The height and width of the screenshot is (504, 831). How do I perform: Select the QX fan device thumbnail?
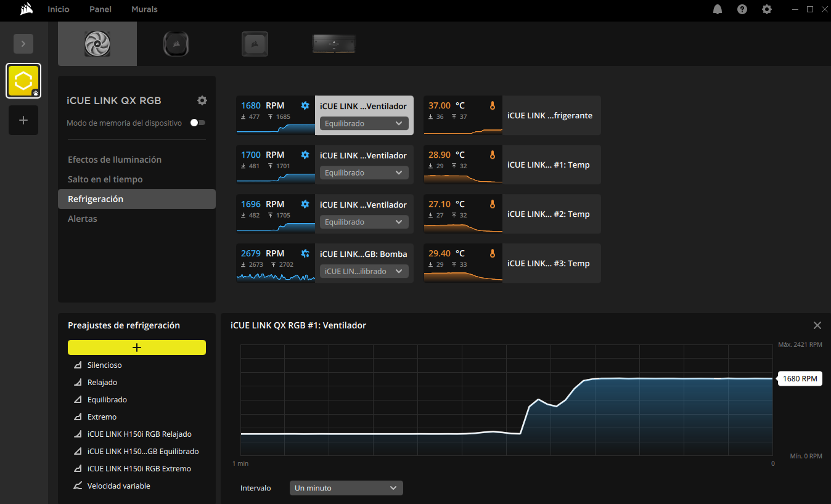pyautogui.click(x=97, y=44)
